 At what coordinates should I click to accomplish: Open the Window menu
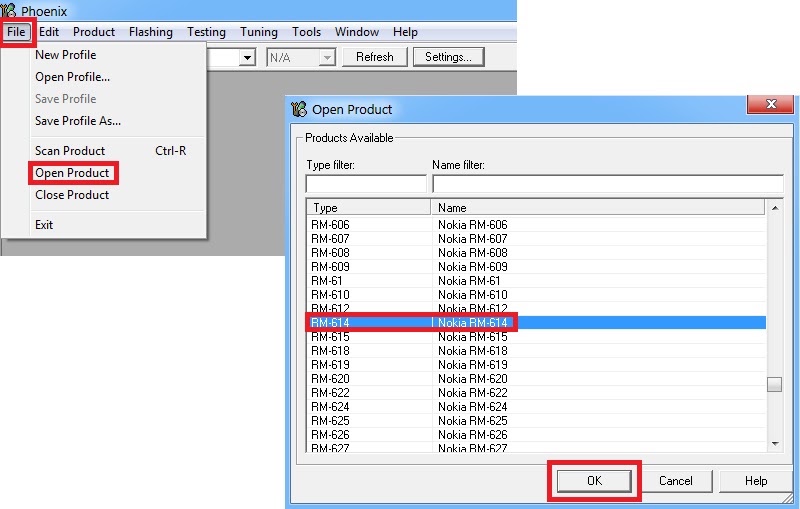[x=357, y=32]
